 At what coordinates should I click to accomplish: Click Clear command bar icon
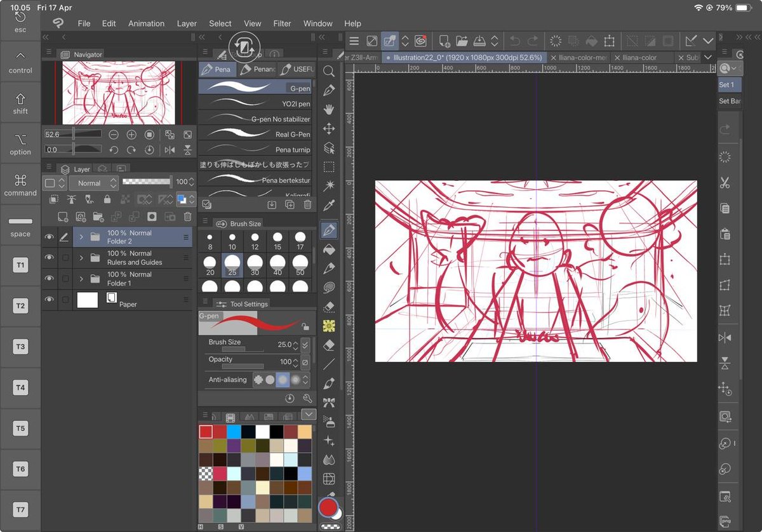tap(556, 41)
